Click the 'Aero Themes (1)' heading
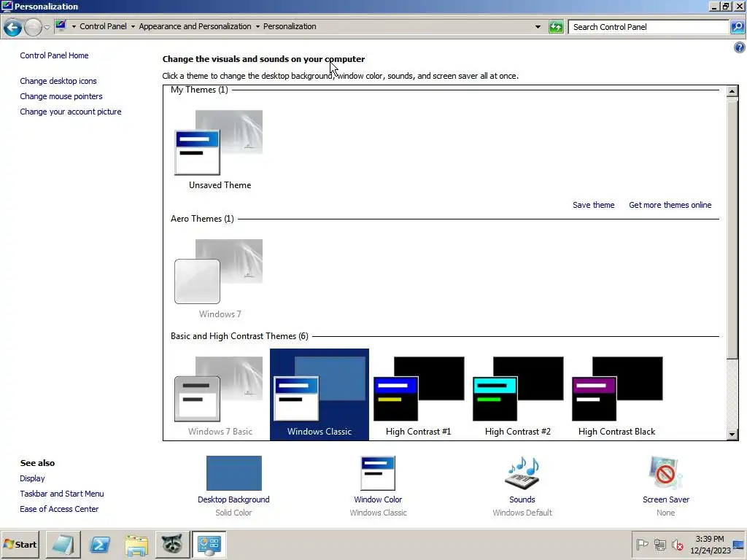The image size is (747, 560). pyautogui.click(x=202, y=219)
